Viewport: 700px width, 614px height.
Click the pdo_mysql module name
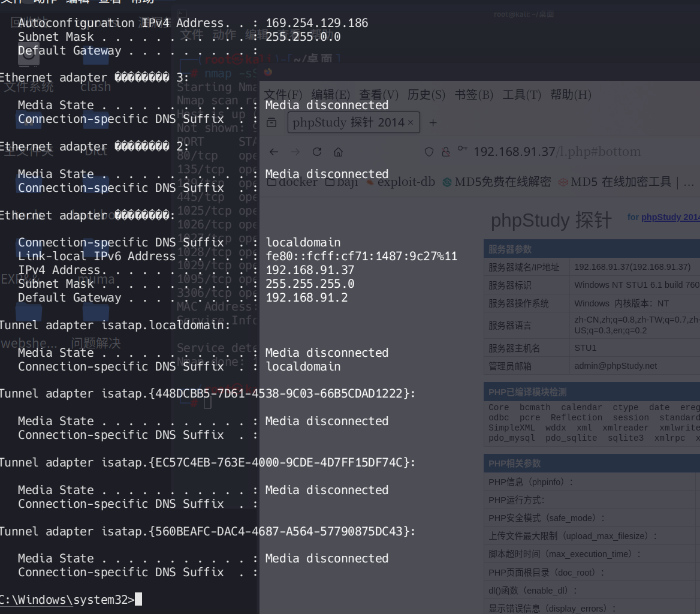point(512,438)
